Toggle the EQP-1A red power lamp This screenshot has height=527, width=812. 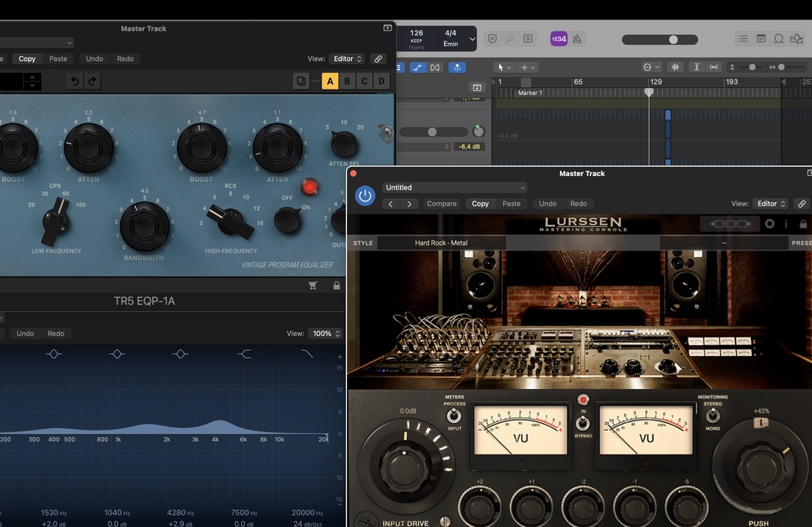coord(310,187)
